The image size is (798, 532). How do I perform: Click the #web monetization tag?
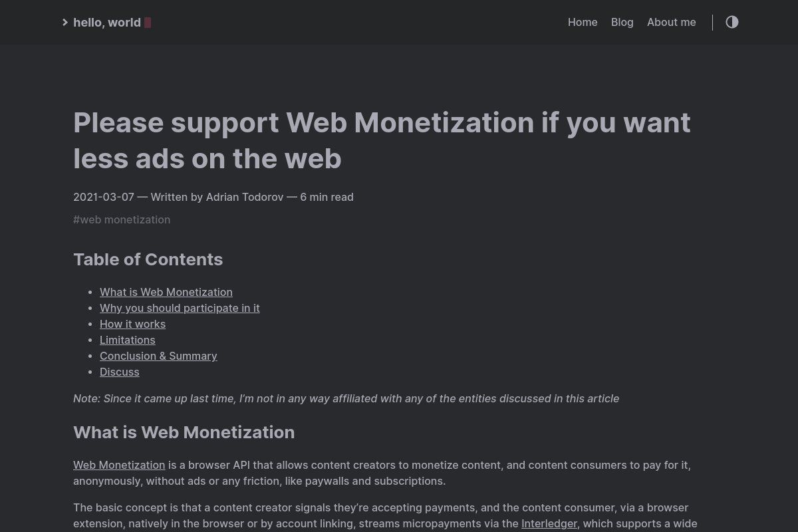[x=122, y=219]
